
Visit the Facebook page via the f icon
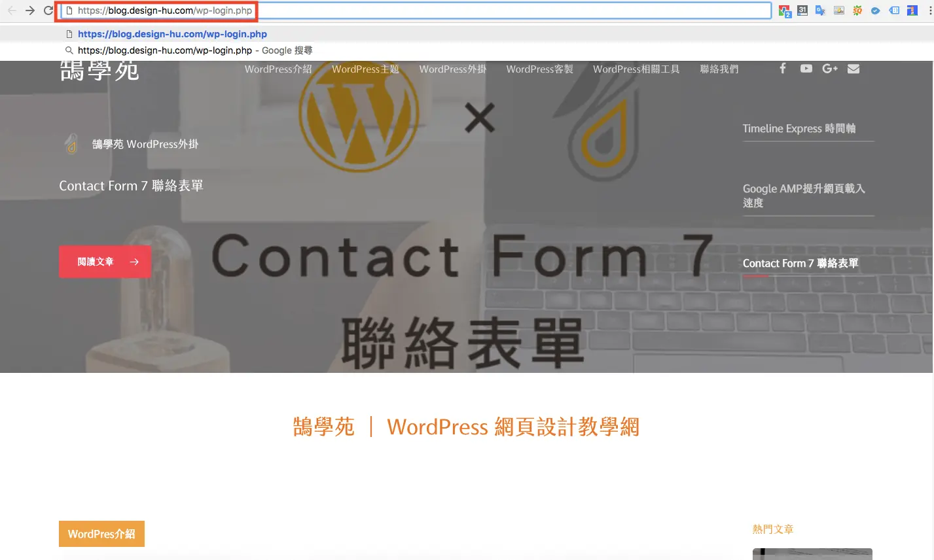click(x=783, y=68)
